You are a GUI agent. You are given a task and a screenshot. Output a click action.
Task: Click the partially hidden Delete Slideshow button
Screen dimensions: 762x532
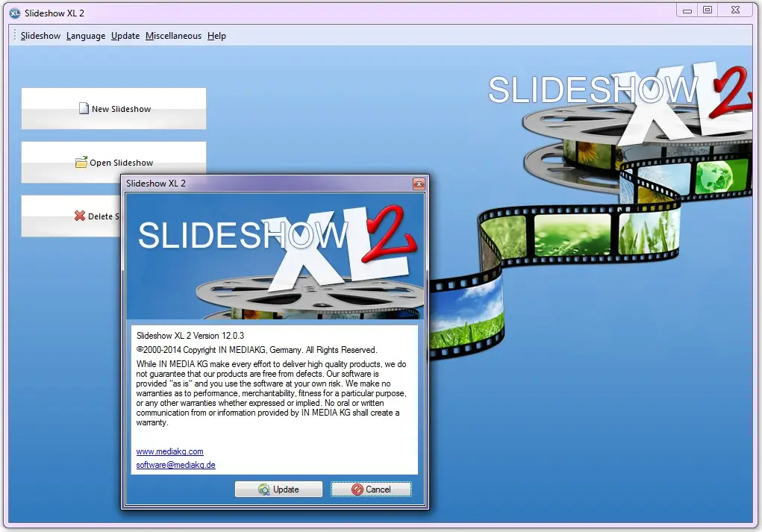[x=71, y=216]
